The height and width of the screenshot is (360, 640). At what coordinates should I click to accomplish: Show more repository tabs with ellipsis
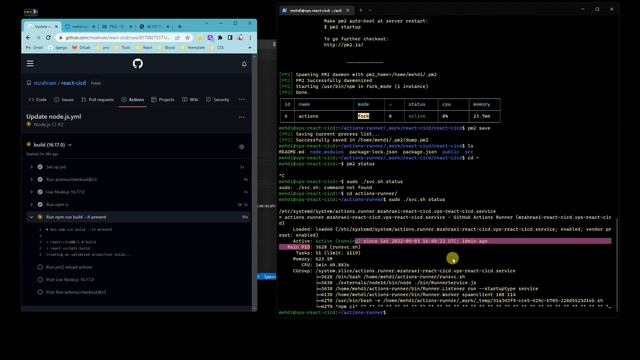tap(242, 100)
